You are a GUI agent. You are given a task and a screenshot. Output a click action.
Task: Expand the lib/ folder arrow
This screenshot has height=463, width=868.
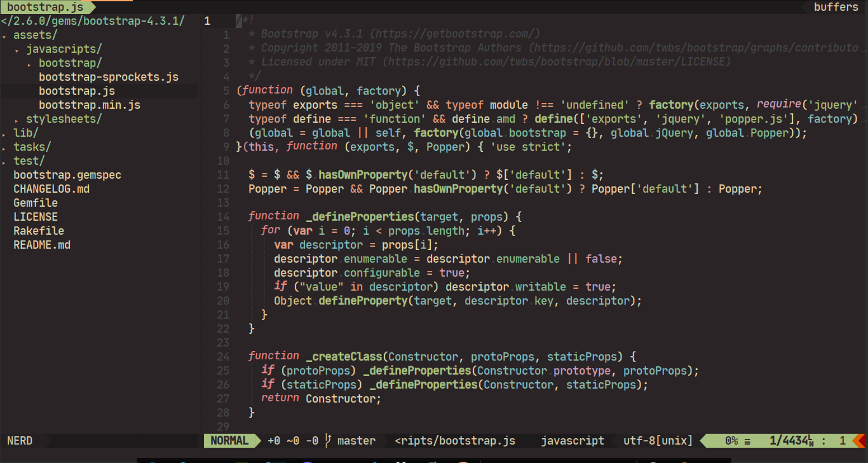point(4,134)
